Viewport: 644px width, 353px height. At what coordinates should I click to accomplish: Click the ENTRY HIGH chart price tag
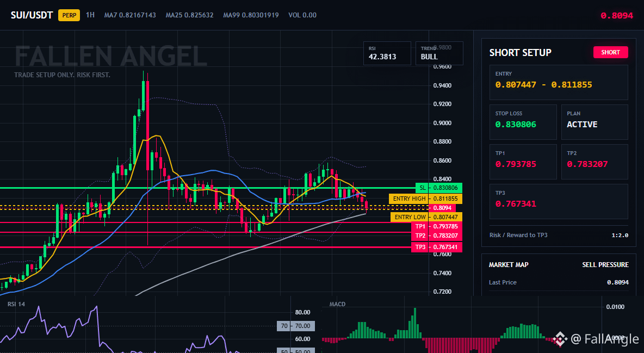[425, 199]
